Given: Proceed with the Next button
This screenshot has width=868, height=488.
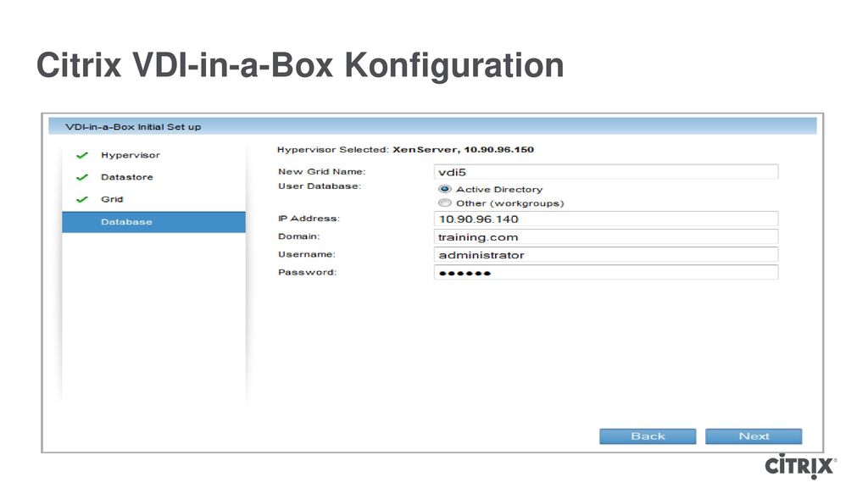Looking at the screenshot, I should [x=754, y=436].
